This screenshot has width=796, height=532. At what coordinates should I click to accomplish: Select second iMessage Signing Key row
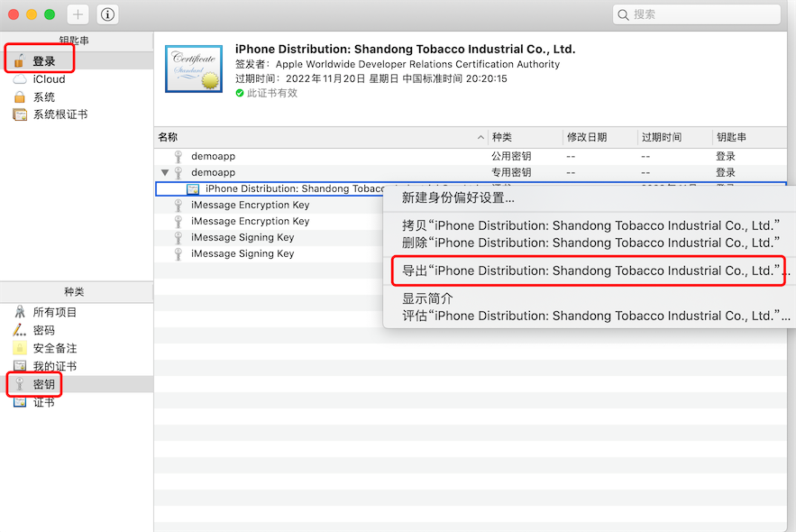coord(269,253)
